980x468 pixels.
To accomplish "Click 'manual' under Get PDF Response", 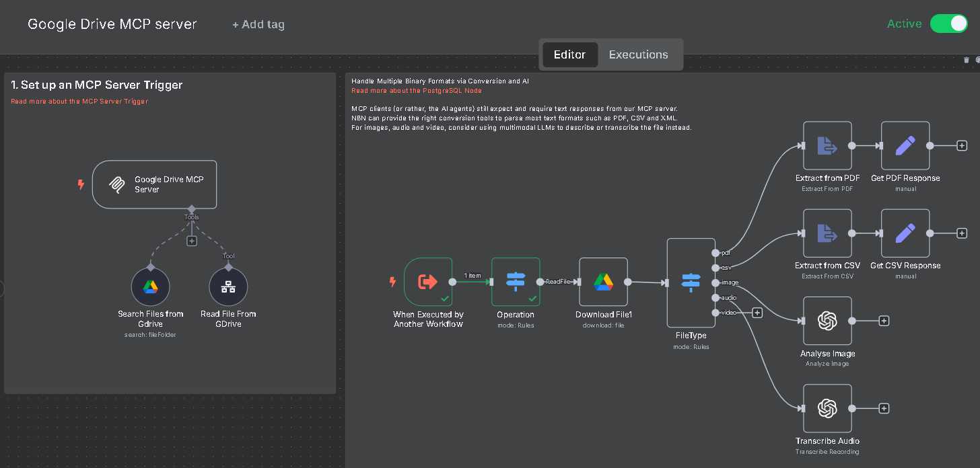I will coord(905,189).
